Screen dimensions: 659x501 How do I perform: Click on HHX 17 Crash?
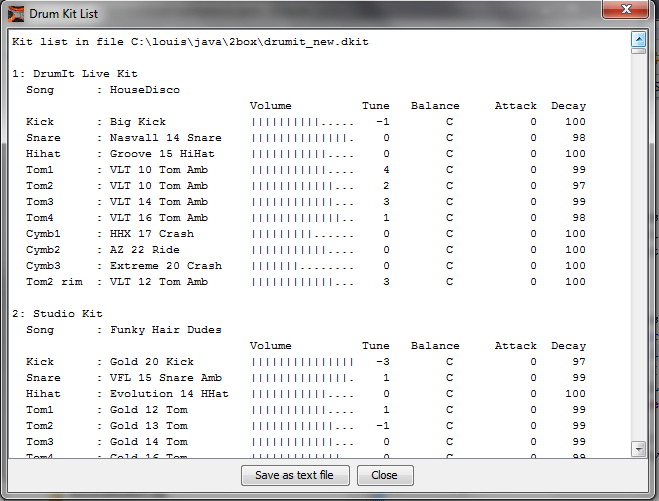pyautogui.click(x=152, y=234)
